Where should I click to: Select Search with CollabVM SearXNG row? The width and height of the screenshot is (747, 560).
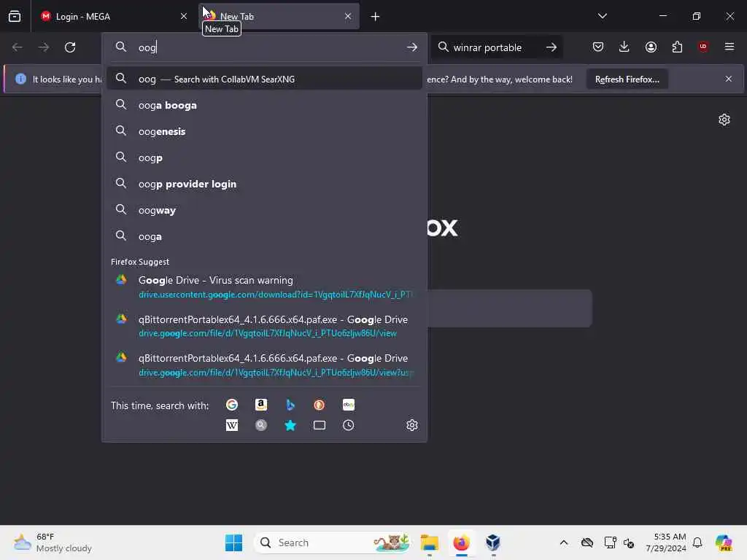[x=264, y=79]
